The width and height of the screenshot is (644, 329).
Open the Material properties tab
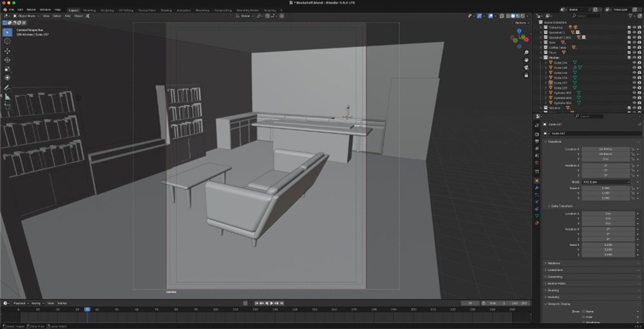click(x=536, y=223)
